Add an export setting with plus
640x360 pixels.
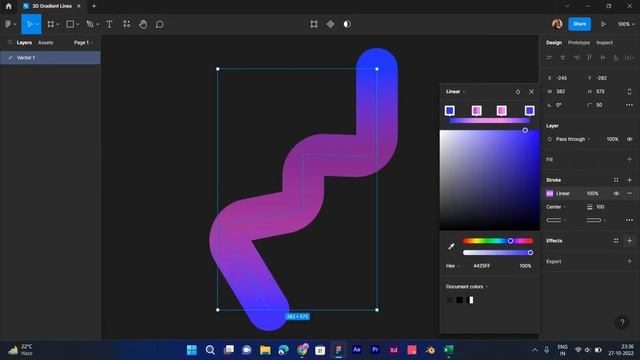629,261
